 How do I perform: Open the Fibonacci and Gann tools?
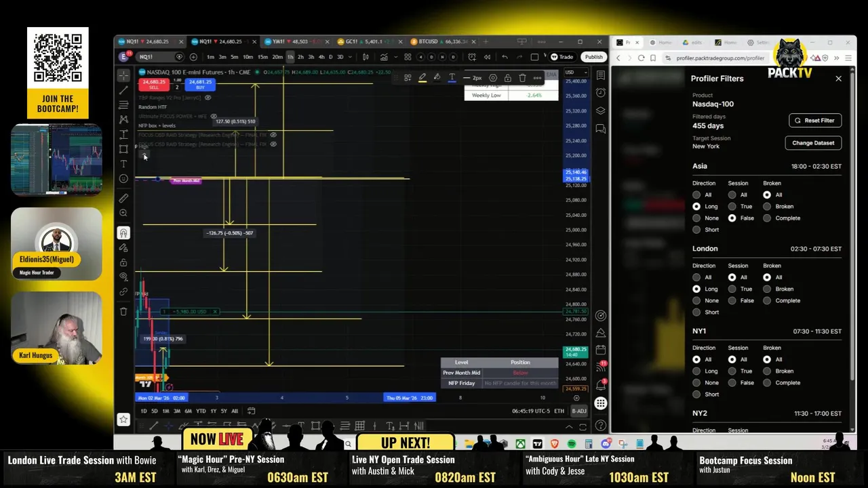(123, 105)
